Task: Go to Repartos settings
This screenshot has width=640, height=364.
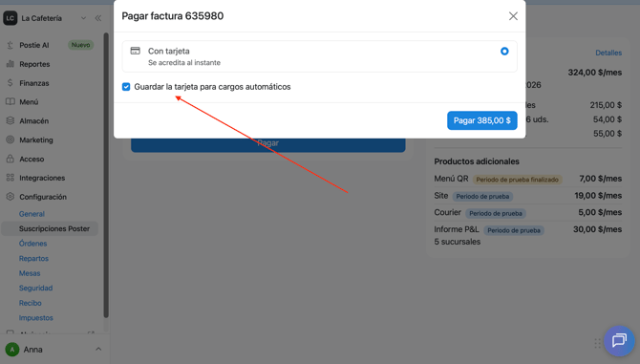Action: [33, 258]
